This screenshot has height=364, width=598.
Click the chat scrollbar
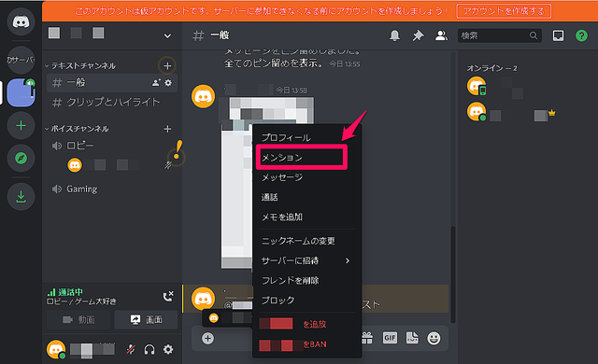point(453,274)
